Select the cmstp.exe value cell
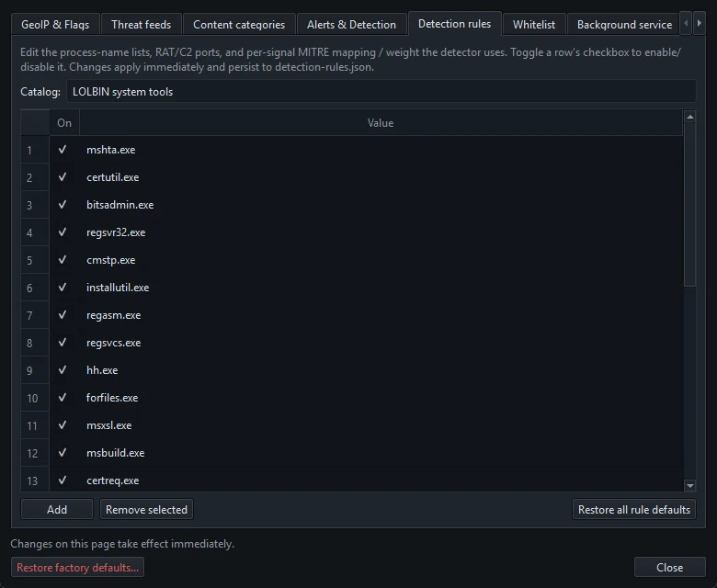The image size is (717, 588). pos(381,259)
